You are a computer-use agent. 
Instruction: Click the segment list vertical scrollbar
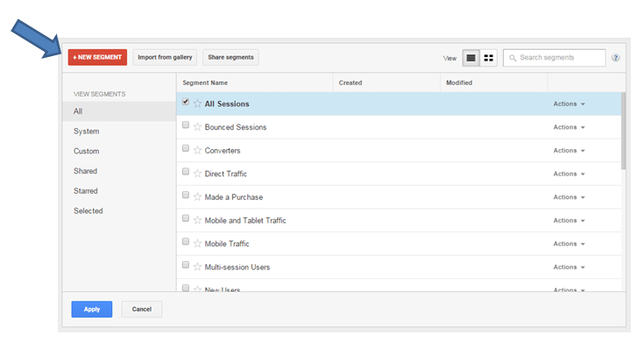(624, 131)
